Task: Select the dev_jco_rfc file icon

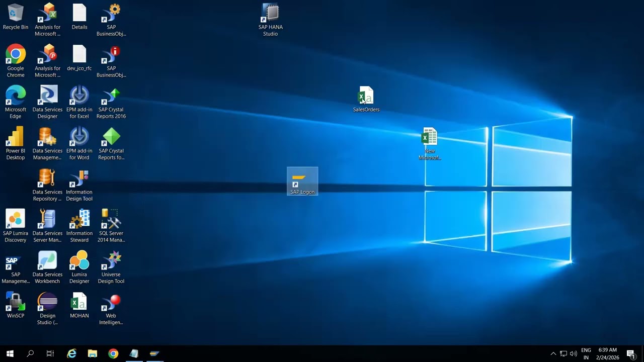Action: tap(79, 58)
